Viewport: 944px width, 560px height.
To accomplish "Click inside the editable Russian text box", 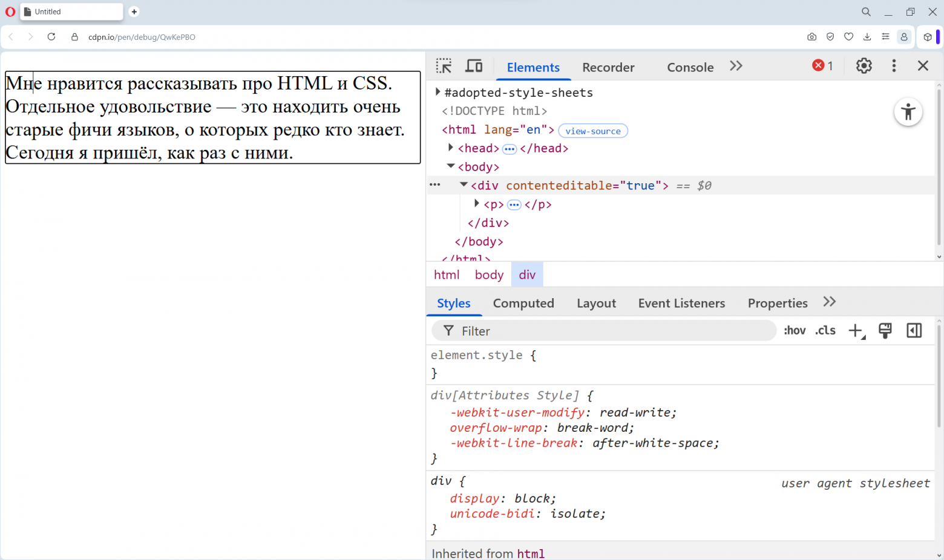I will coord(213,117).
